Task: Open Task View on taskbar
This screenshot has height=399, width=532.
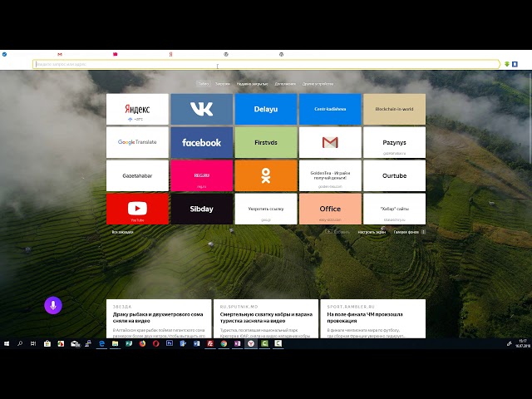Action: click(x=33, y=343)
